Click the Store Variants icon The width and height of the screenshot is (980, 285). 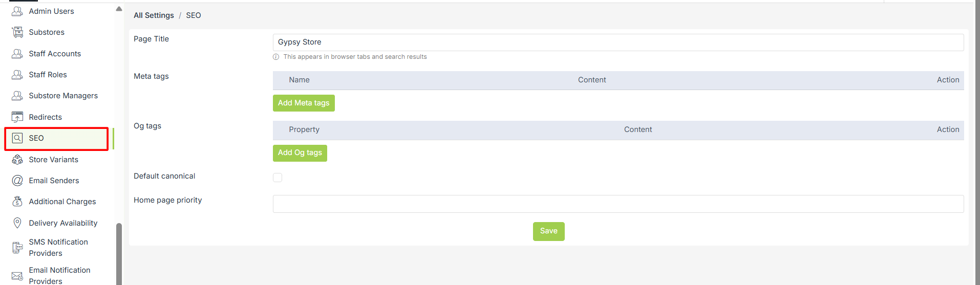(17, 160)
